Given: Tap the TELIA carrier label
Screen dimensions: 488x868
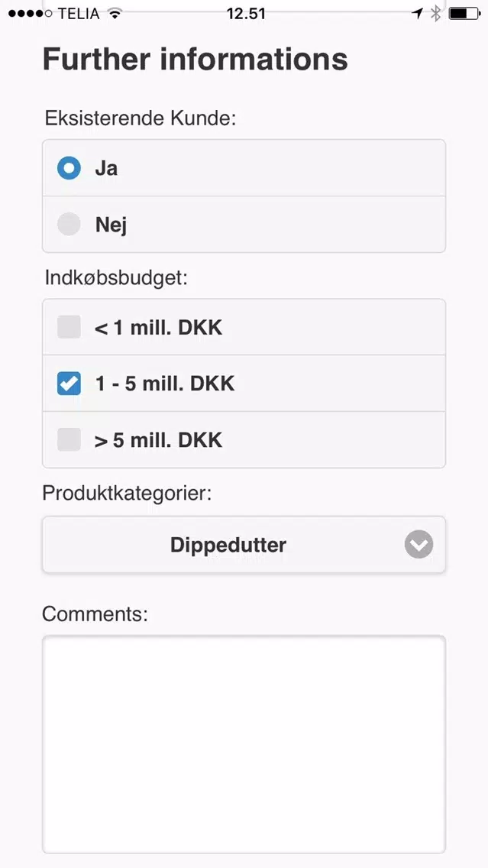Looking at the screenshot, I should tap(79, 13).
